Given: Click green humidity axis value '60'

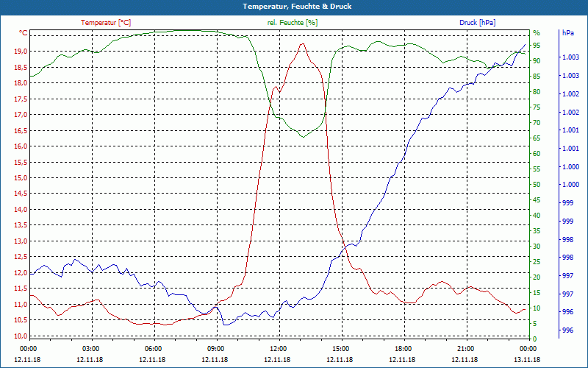Looking at the screenshot, I should pos(537,154).
